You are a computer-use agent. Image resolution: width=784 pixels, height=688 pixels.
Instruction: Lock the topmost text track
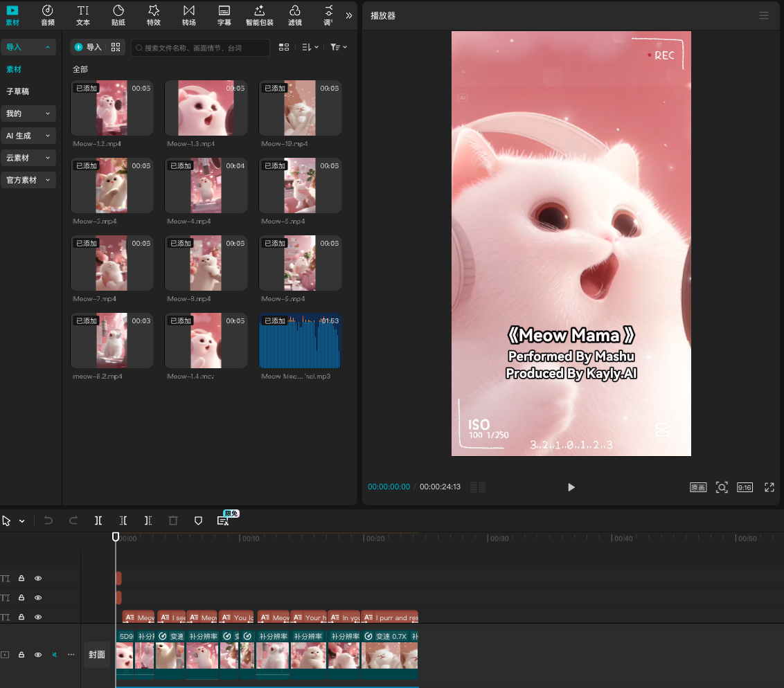[21, 579]
